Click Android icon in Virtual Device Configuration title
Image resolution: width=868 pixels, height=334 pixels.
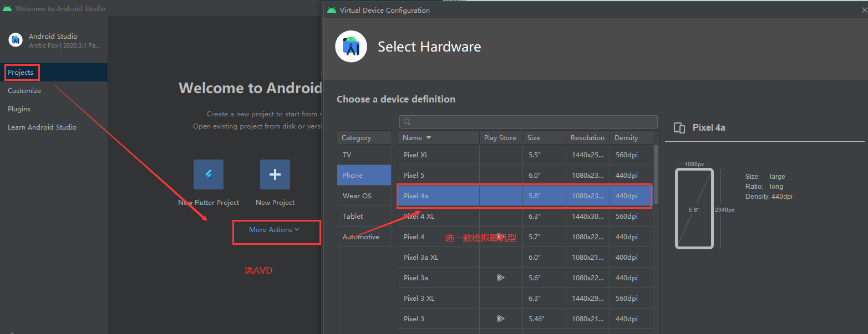pos(332,10)
